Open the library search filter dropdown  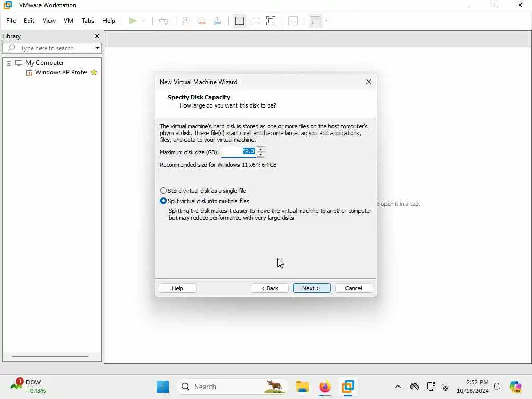(97, 48)
